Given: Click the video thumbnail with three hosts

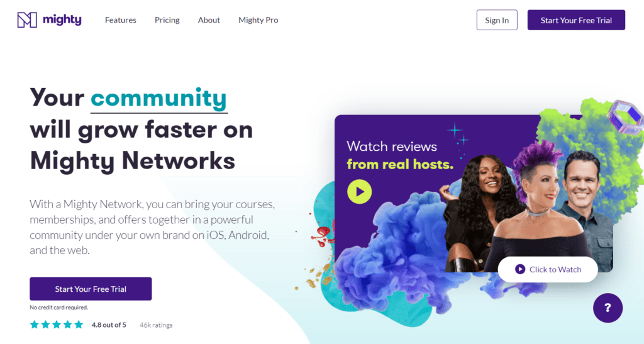Looking at the screenshot, I should pos(474,193).
